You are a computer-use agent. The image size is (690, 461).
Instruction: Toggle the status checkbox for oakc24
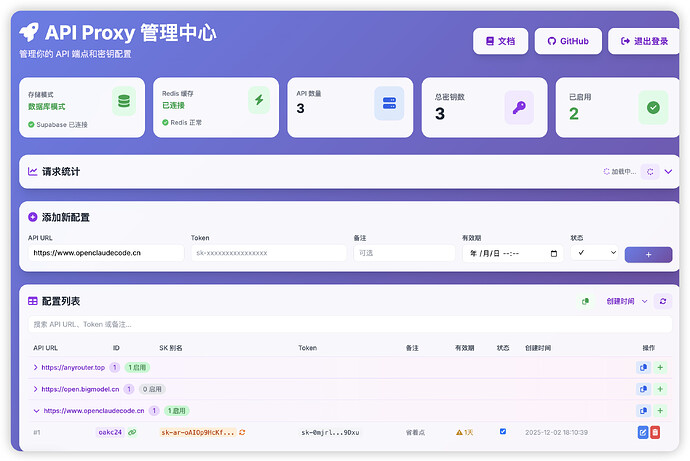coord(503,432)
